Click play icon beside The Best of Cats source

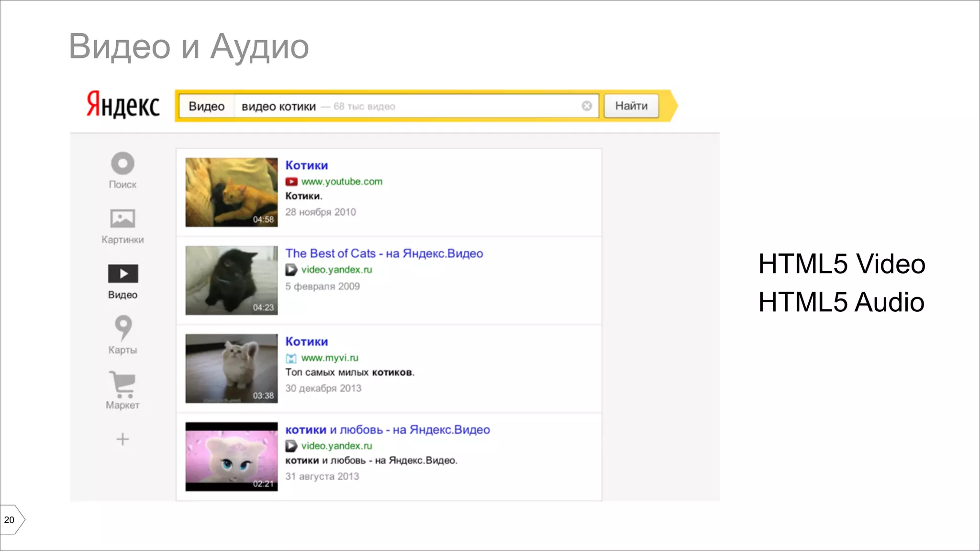(x=291, y=270)
